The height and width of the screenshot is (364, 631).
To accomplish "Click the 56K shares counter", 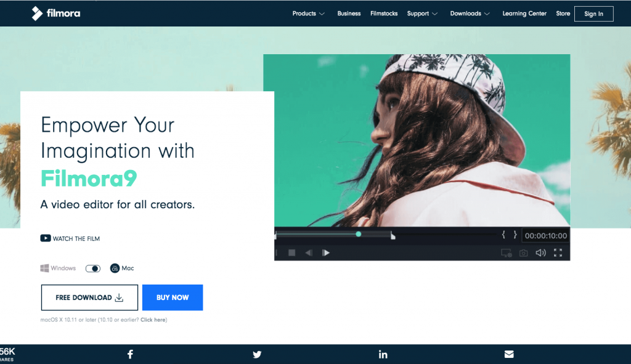I will point(7,354).
